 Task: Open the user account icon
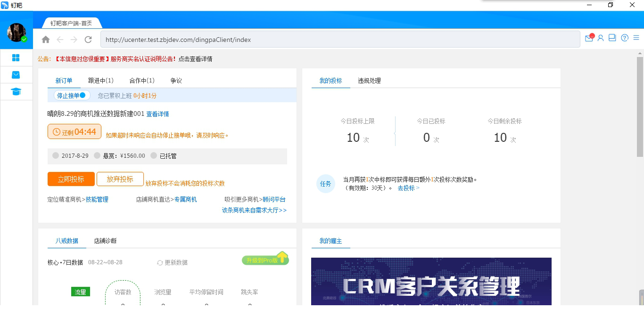(601, 38)
